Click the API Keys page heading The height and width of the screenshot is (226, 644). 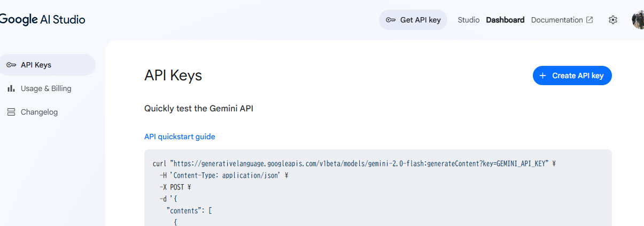click(x=173, y=76)
